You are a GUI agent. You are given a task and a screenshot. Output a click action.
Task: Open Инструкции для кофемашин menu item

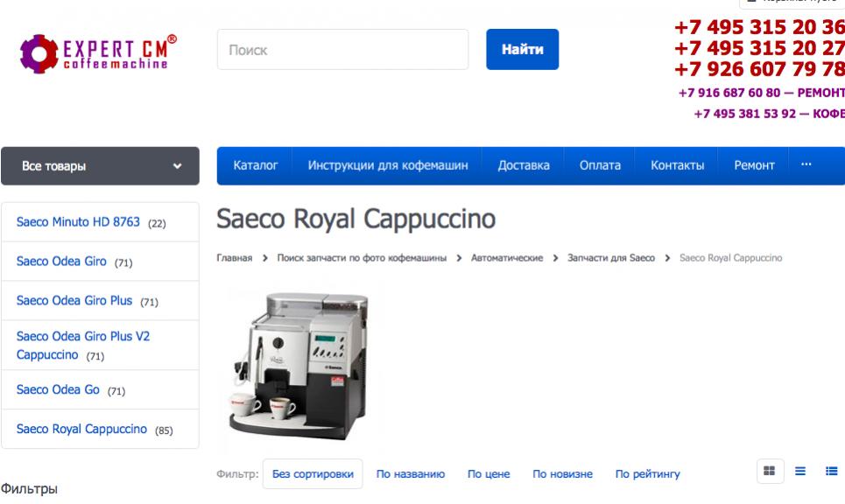pos(387,165)
